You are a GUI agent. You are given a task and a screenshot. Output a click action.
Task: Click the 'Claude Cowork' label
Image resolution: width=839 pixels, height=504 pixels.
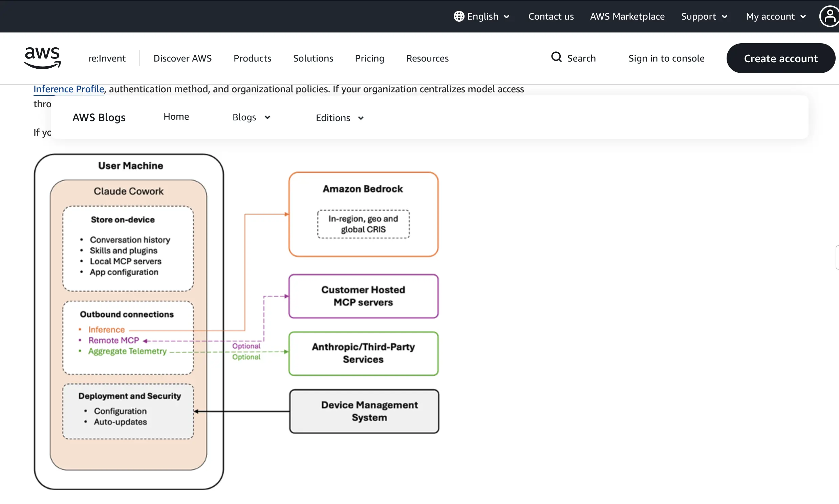point(129,191)
